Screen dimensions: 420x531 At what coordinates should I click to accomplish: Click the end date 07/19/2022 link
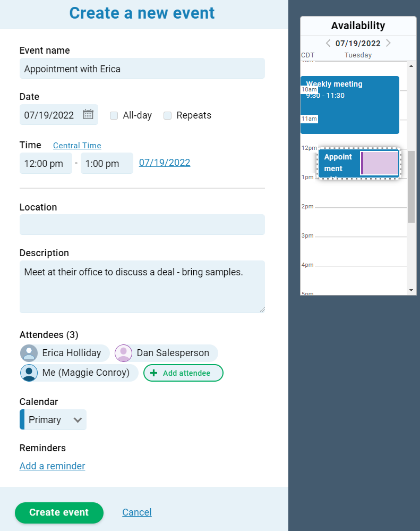pos(165,163)
